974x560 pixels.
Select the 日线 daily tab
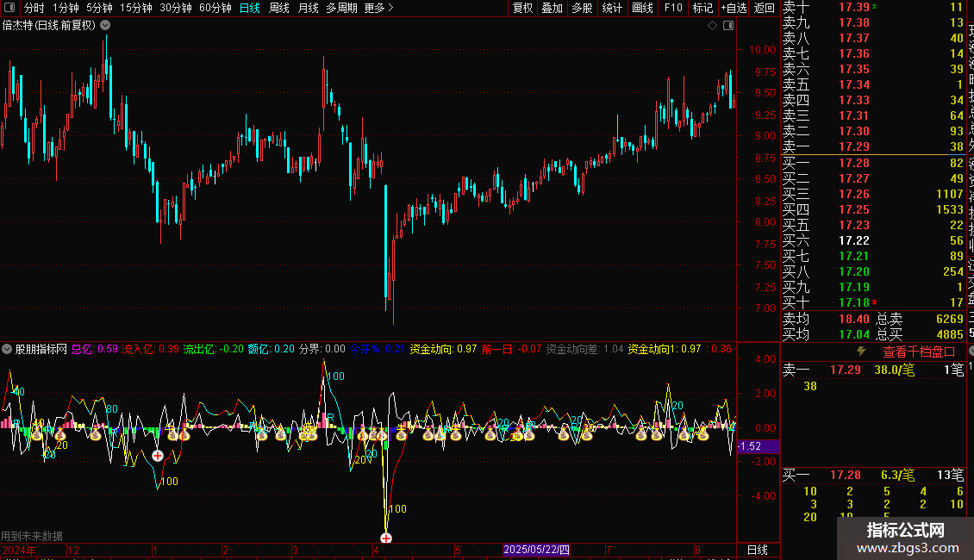250,8
